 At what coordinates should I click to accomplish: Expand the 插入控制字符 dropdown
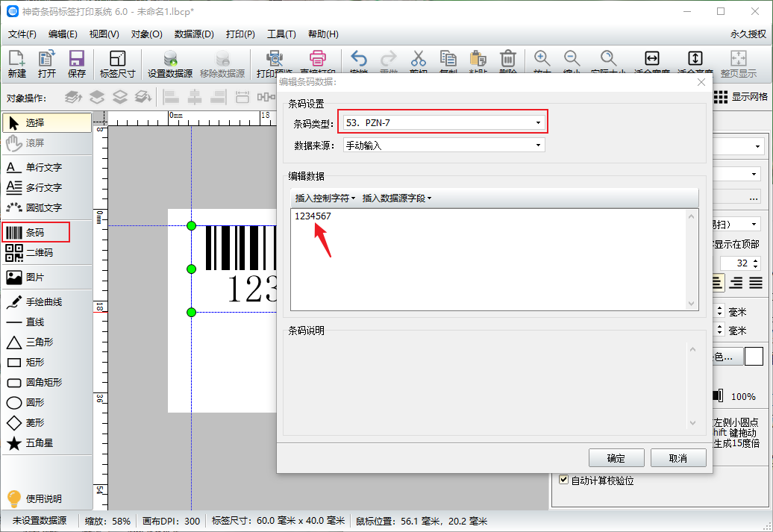[325, 198]
